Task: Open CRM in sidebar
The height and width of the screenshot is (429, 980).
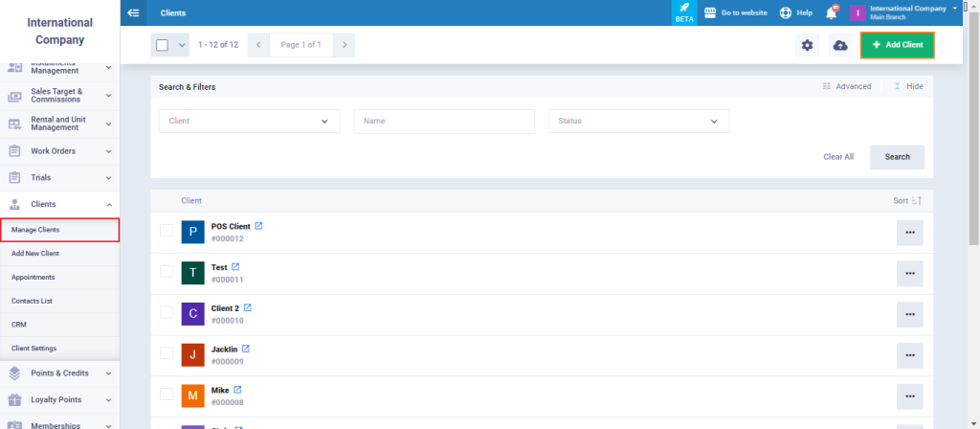Action: click(60, 325)
